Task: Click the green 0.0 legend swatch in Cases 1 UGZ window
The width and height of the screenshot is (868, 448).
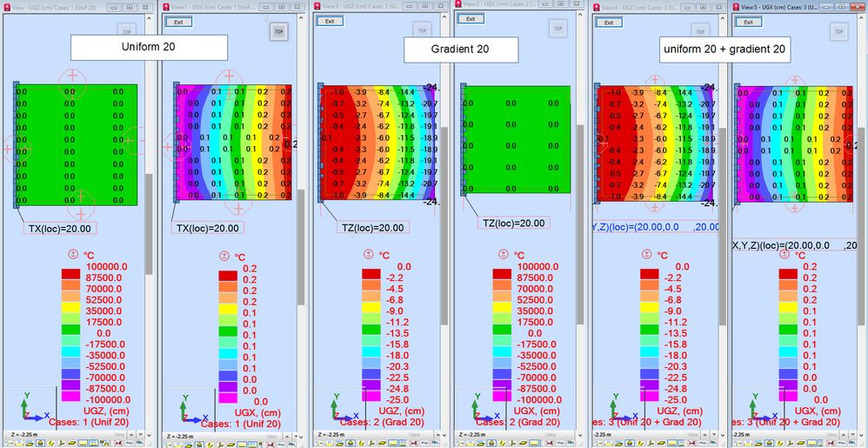Action: point(70,330)
